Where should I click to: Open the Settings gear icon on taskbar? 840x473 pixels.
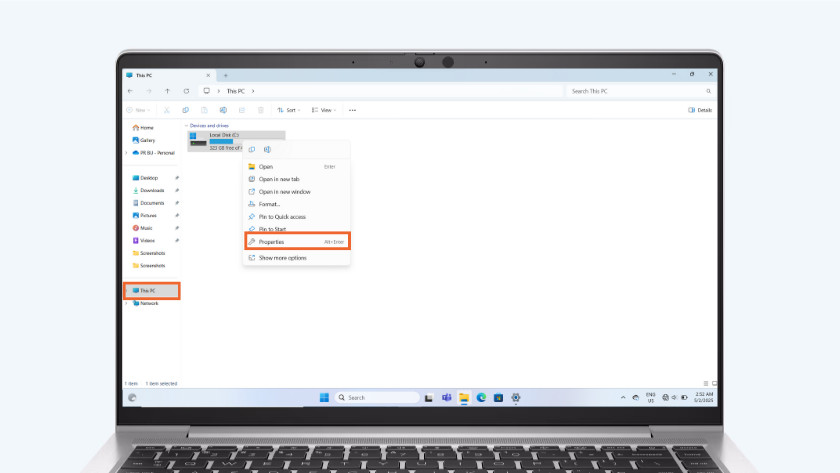tap(516, 398)
